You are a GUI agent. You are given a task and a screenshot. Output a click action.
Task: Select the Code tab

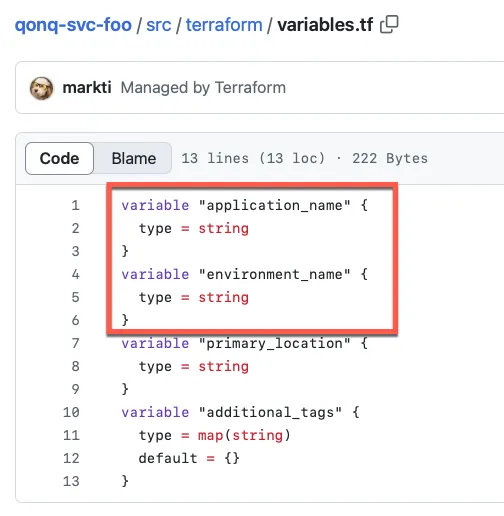[x=59, y=158]
